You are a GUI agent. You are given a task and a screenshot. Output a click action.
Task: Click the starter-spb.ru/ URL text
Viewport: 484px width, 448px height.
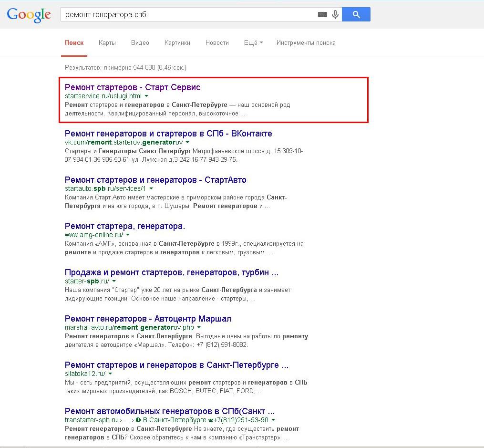click(87, 281)
